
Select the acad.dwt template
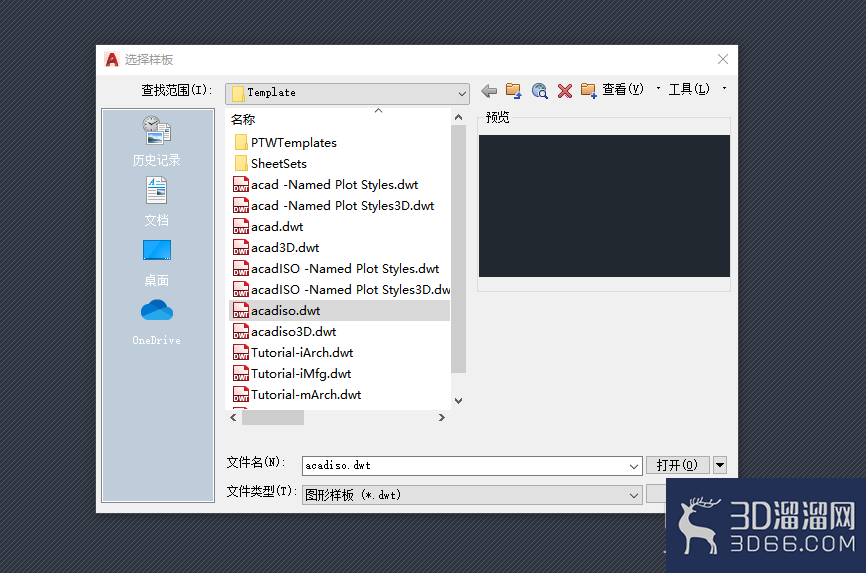[268, 227]
